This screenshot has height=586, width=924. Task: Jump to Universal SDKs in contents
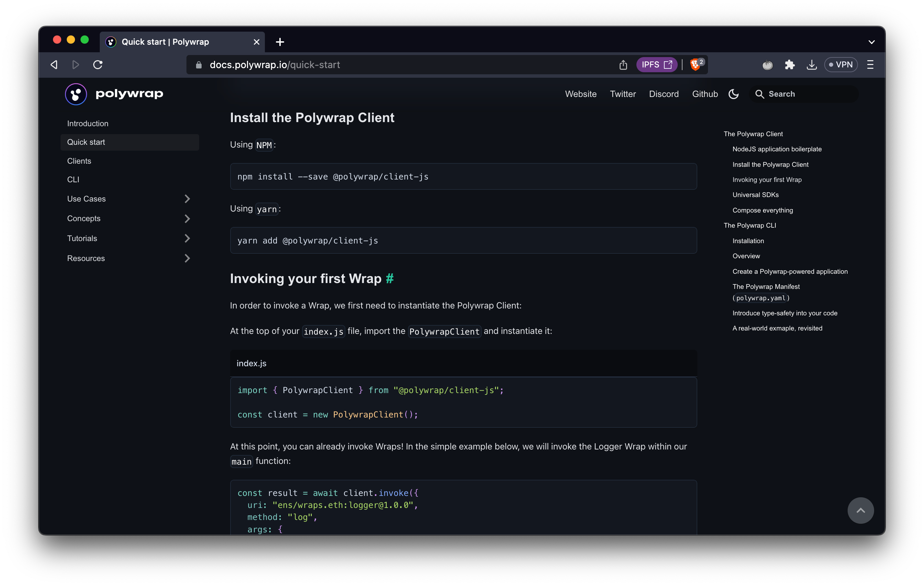pos(755,195)
